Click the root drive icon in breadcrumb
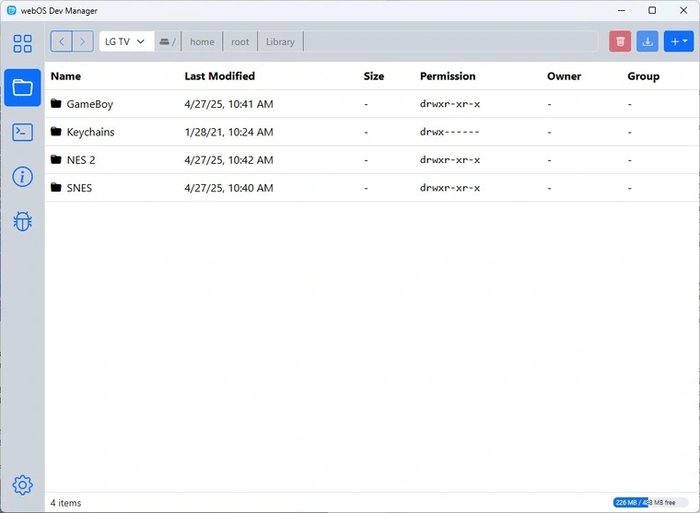Viewport: 700px width, 513px height. [x=165, y=42]
